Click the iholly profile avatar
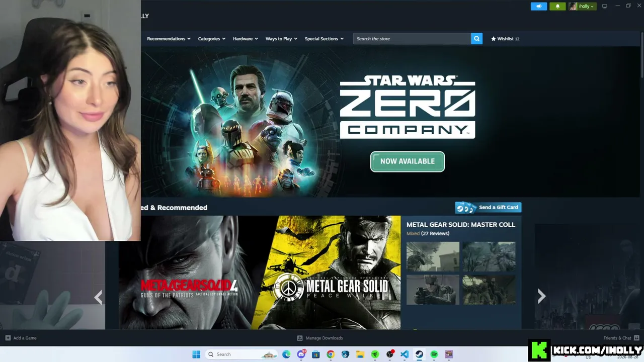 pyautogui.click(x=573, y=6)
